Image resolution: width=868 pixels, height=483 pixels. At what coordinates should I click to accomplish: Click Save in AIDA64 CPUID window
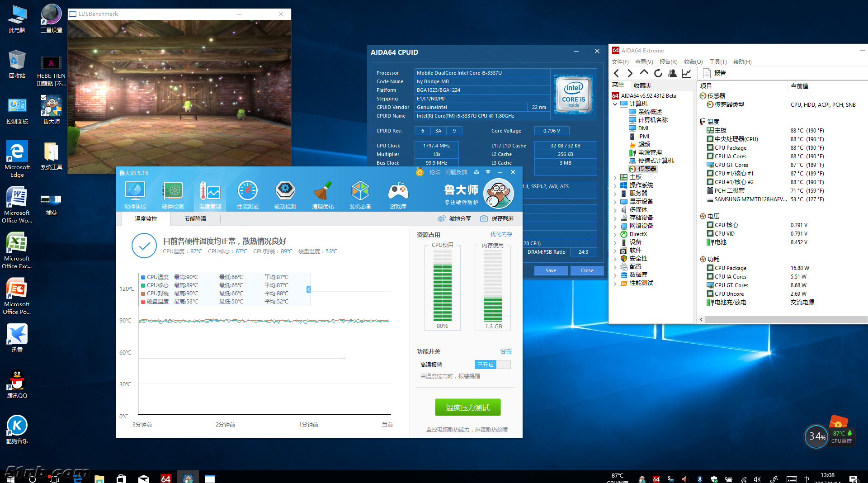pos(551,270)
